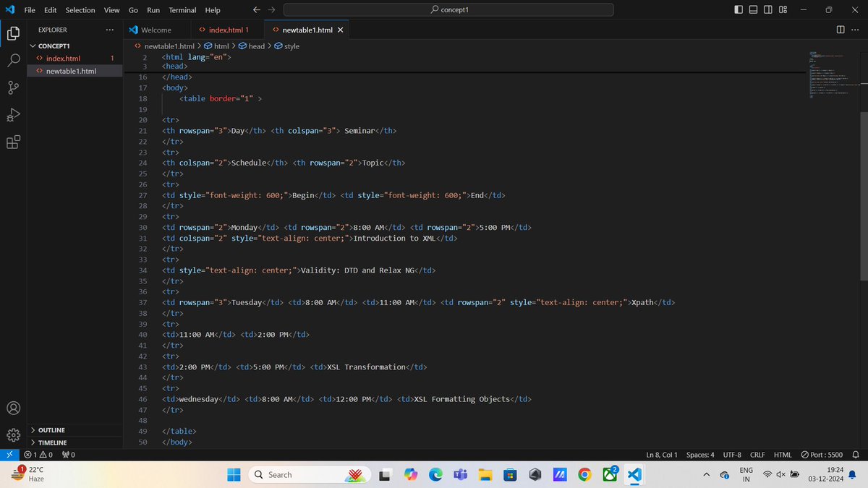Change CRLF line endings in status bar
Viewport: 868px width, 488px height.
[x=757, y=455]
